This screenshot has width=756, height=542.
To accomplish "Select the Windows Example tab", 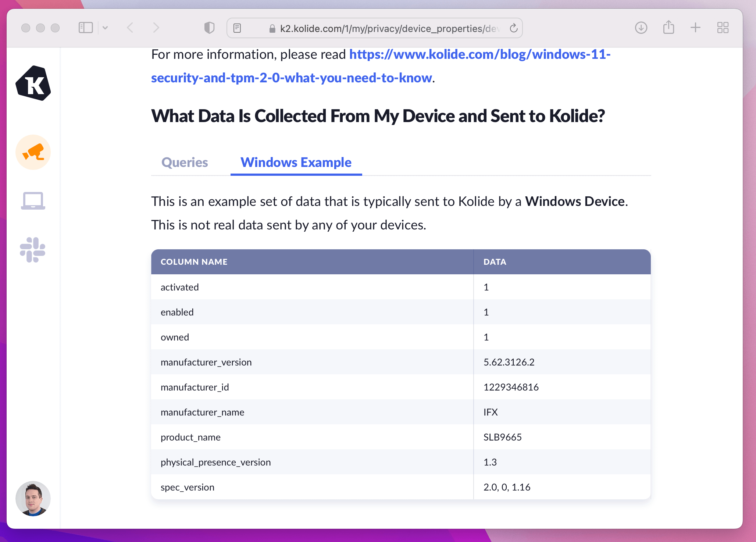I will point(296,163).
